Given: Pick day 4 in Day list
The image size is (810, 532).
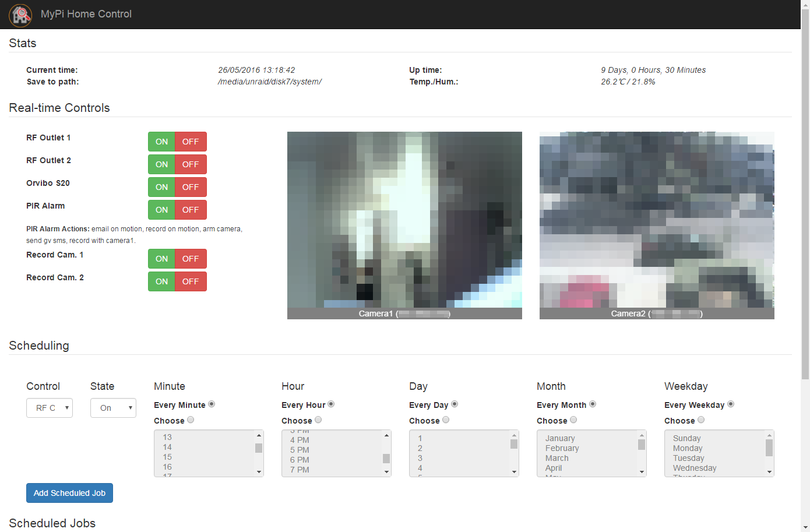Looking at the screenshot, I should [x=460, y=468].
